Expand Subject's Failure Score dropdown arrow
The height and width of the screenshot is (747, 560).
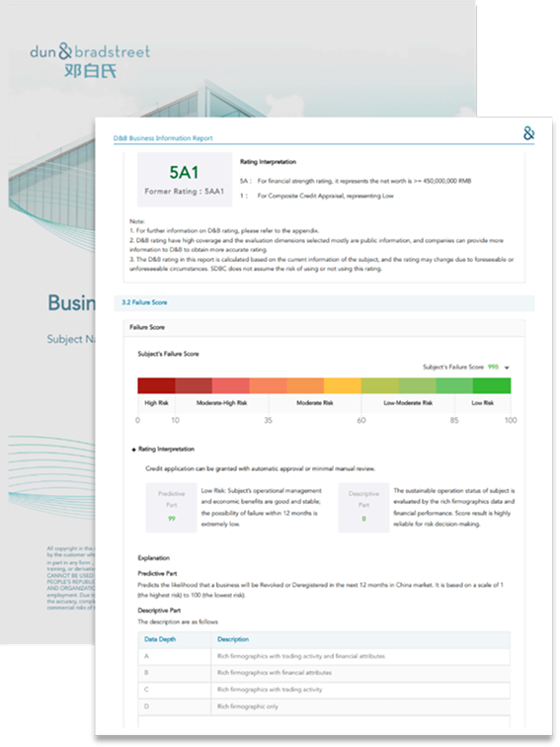507,368
